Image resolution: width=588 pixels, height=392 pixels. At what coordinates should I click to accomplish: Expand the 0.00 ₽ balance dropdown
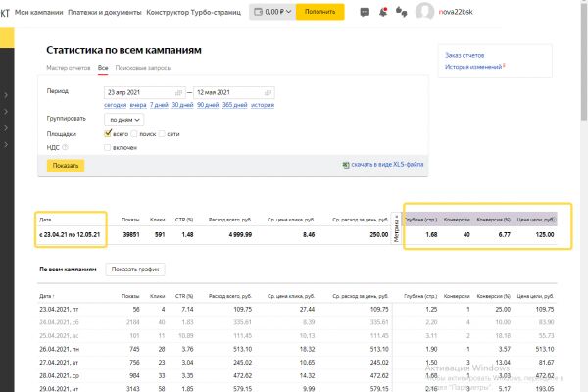(x=272, y=12)
